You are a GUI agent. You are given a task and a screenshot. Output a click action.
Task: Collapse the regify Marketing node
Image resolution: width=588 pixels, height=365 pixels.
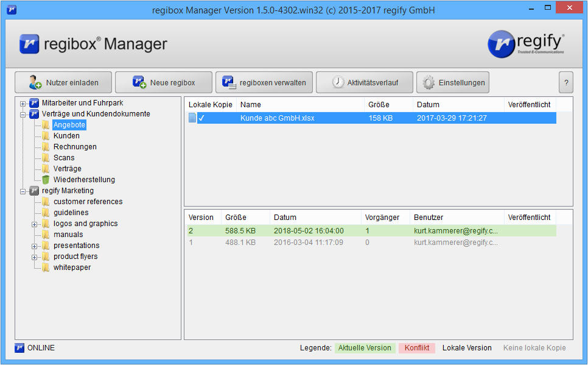tap(23, 191)
